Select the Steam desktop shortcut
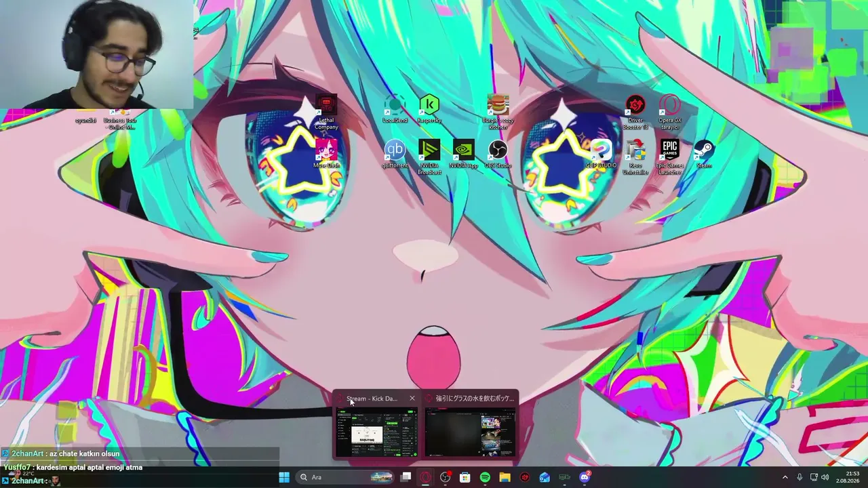Image resolution: width=868 pixels, height=488 pixels. tap(704, 154)
